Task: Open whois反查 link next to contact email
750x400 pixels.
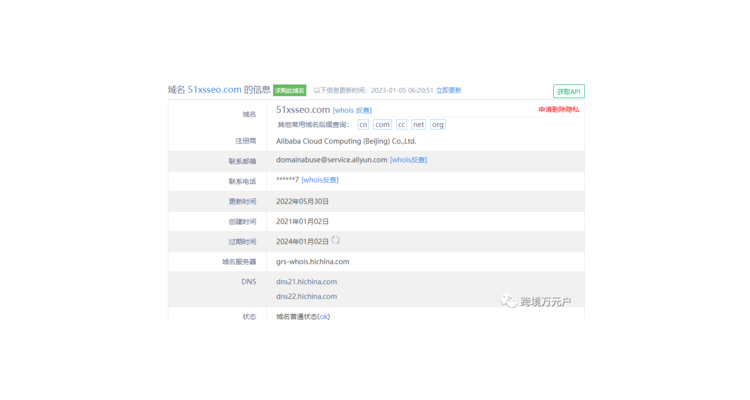Action: 408,160
